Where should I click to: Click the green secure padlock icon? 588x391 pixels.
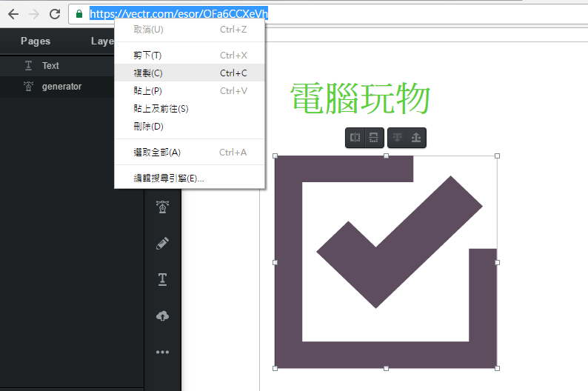[79, 14]
